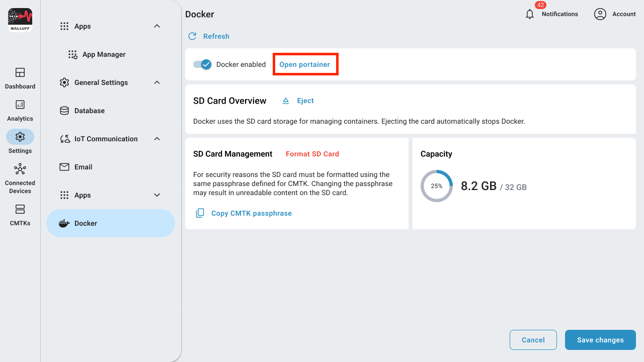
Task: Toggle Settings in the sidebar
Action: (x=20, y=141)
